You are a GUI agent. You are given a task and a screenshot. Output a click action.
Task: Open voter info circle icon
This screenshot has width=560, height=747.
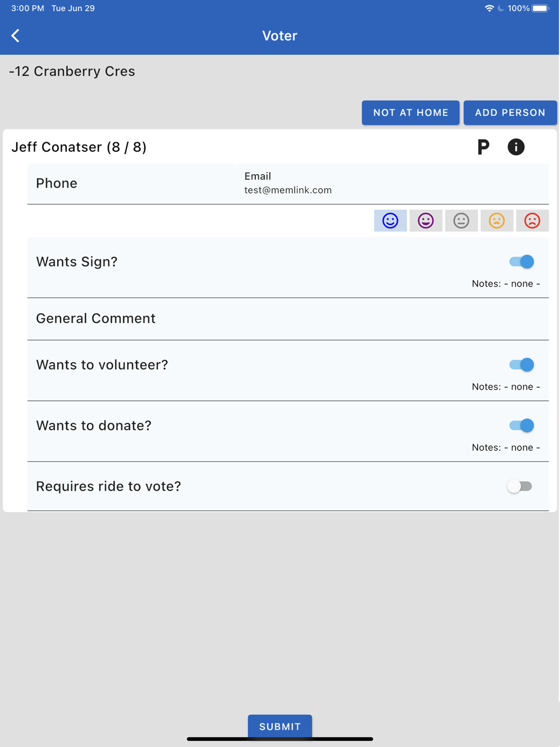(516, 147)
